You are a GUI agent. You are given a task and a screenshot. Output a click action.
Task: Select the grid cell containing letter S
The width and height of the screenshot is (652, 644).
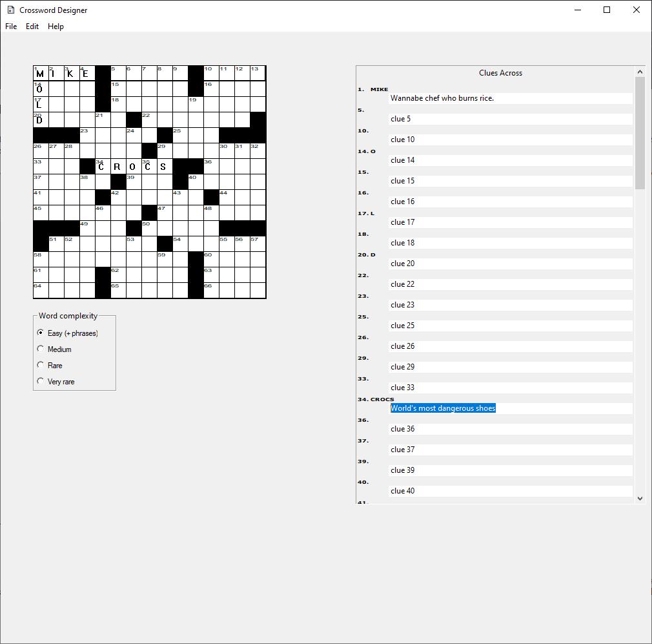pos(165,167)
